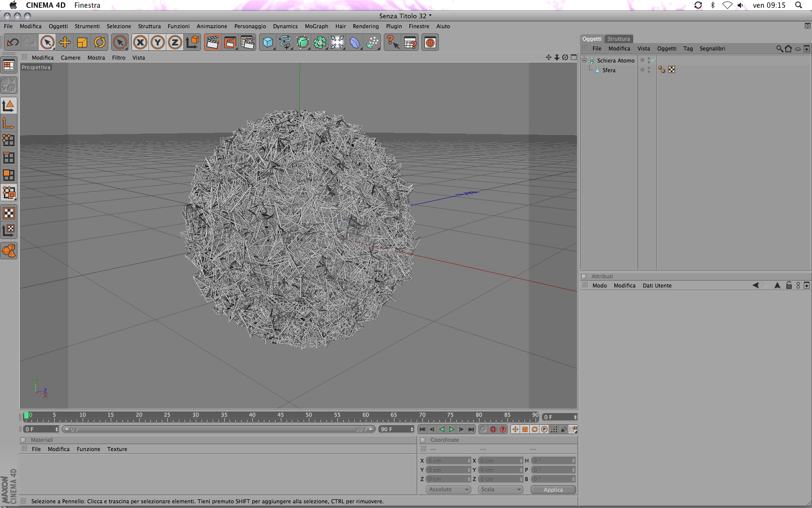Image resolution: width=812 pixels, height=508 pixels.
Task: Click the Undo arrow icon
Action: (x=13, y=43)
